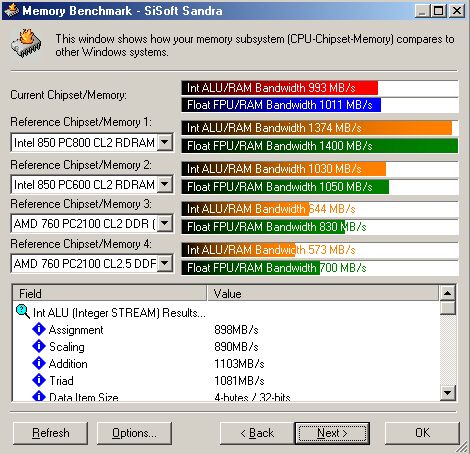
Task: Click the Field column header
Action: (110, 293)
